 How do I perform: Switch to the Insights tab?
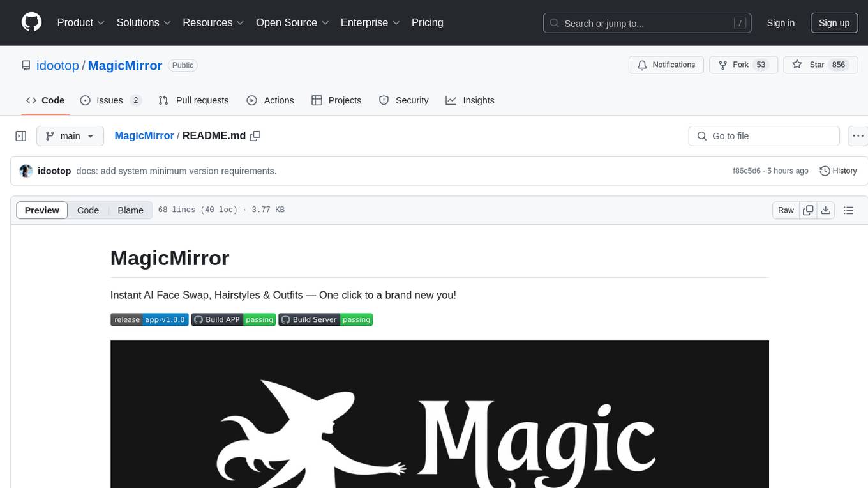(x=470, y=100)
